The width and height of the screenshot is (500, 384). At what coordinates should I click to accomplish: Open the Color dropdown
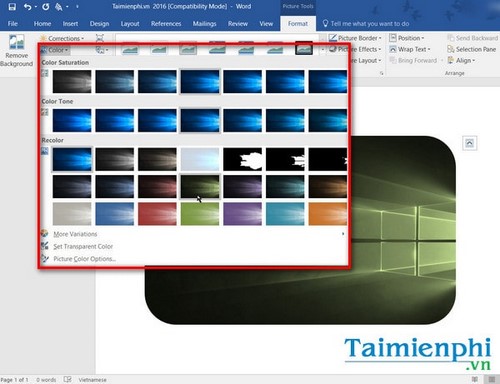55,50
